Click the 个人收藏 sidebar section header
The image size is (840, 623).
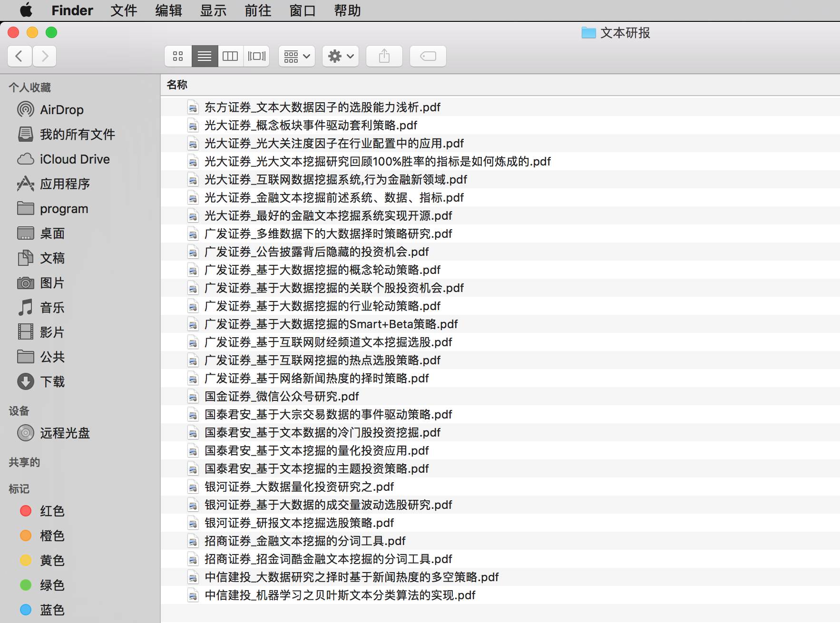coord(29,88)
